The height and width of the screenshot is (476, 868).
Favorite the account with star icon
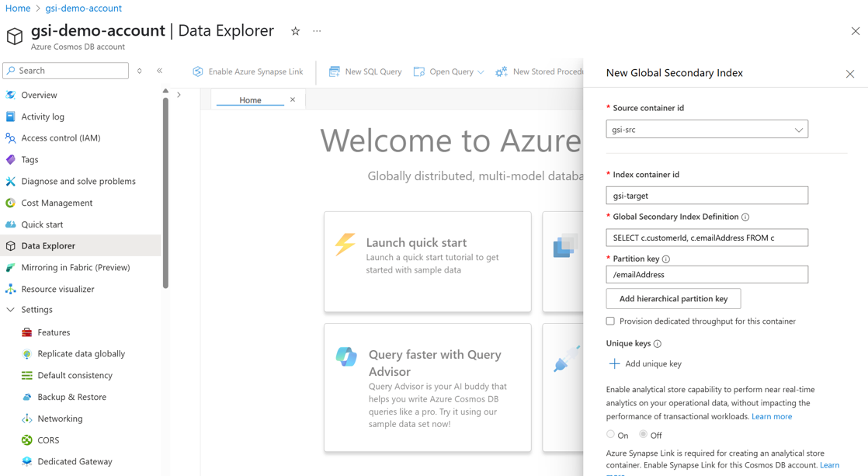[x=296, y=31]
